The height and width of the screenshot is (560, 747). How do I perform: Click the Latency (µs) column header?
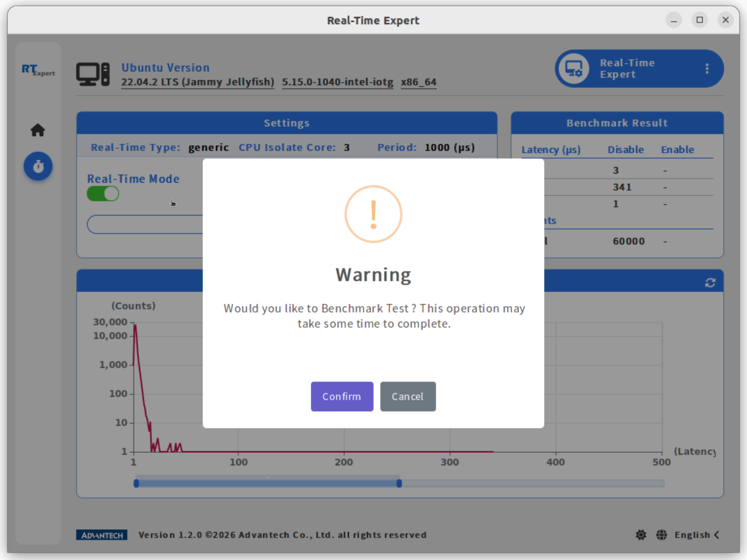coord(551,150)
